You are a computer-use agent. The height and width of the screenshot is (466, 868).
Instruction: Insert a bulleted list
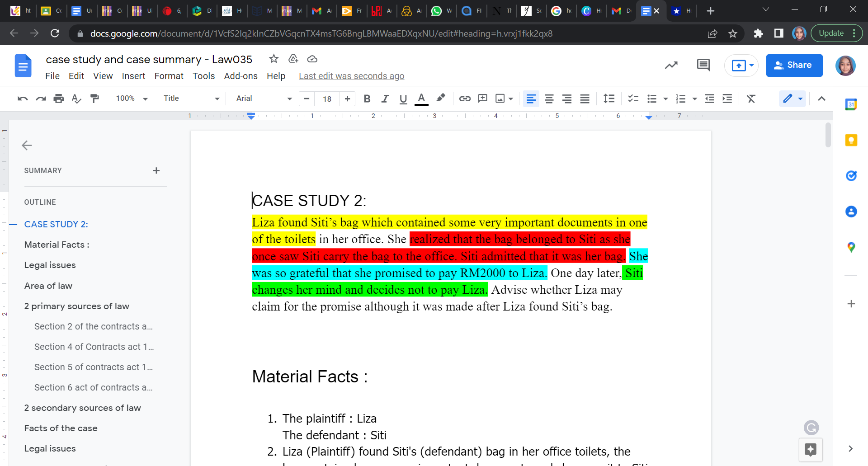(x=652, y=99)
